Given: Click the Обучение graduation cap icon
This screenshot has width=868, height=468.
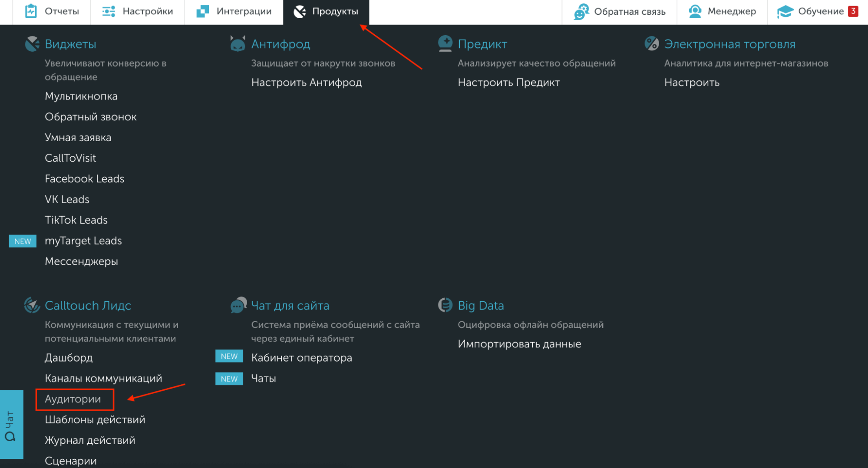Looking at the screenshot, I should point(785,12).
